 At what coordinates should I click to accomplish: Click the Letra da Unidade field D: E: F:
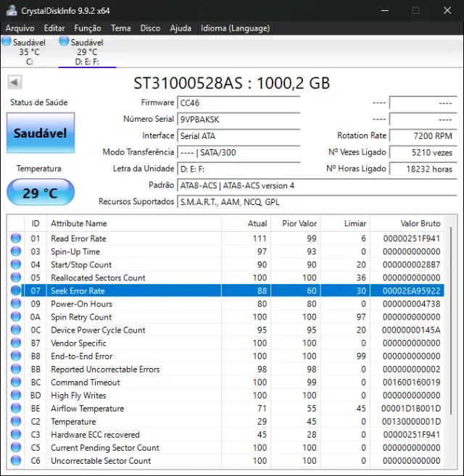(239, 169)
